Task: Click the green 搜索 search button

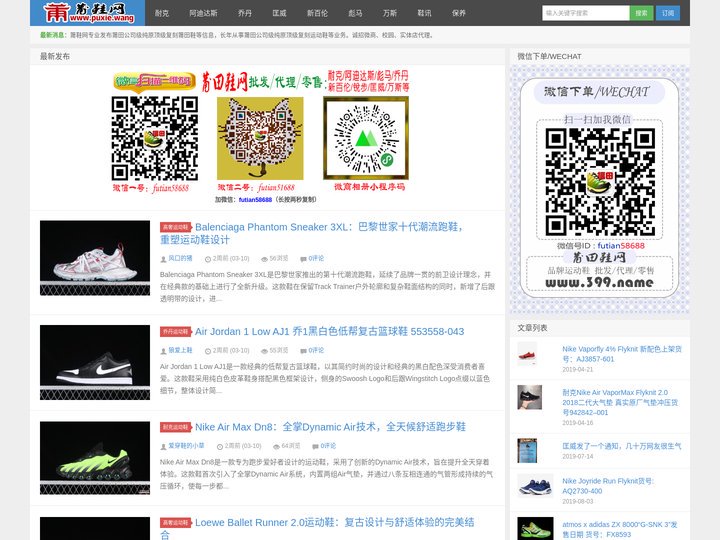Action: pos(641,13)
